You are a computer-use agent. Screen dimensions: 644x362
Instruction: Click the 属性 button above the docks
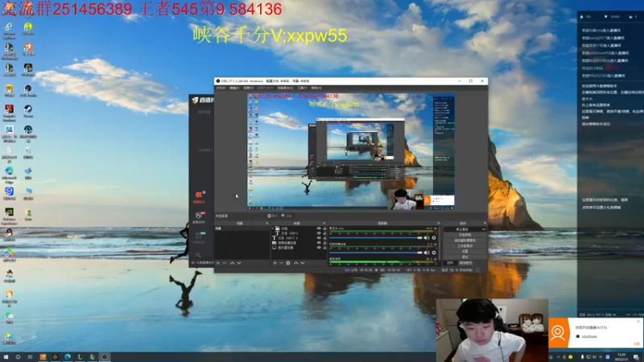(272, 216)
